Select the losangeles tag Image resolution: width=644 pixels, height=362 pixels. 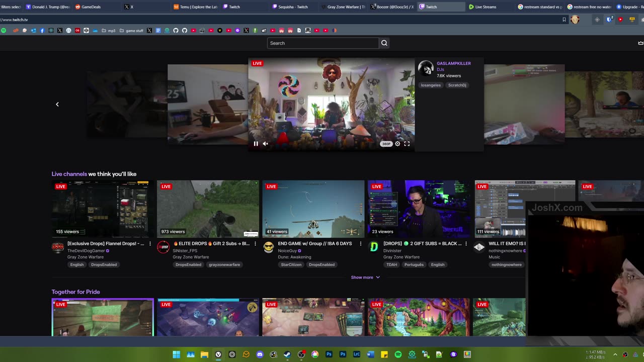(431, 85)
